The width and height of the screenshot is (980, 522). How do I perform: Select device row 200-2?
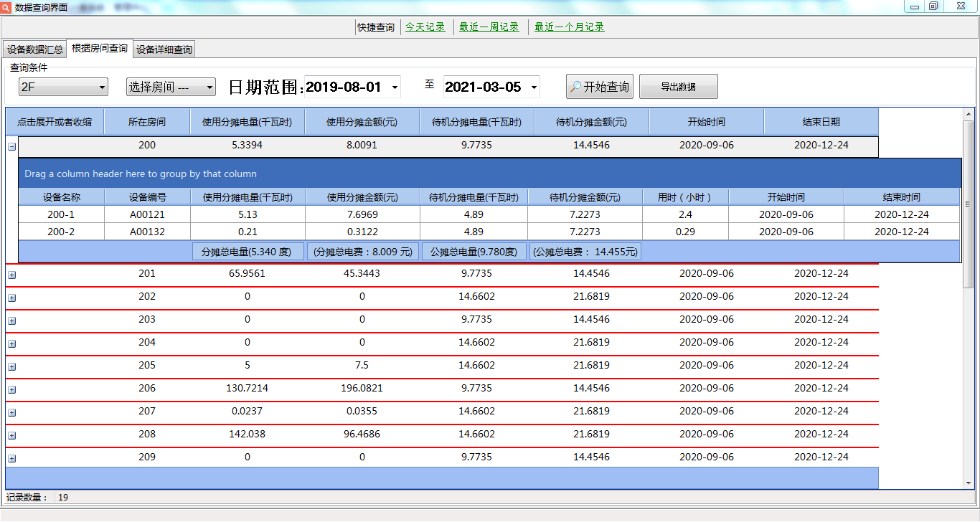489,232
